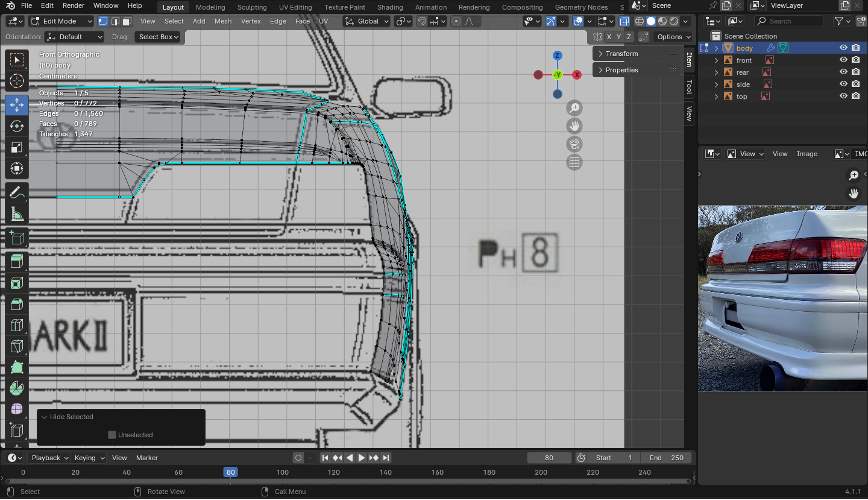
Task: Activate the Rotate tool
Action: coord(17,126)
